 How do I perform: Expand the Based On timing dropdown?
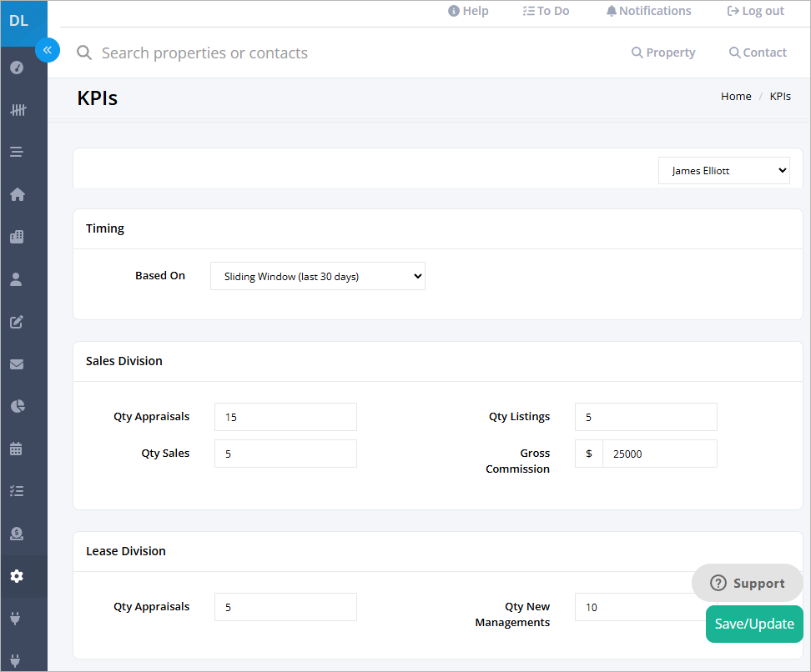point(317,275)
